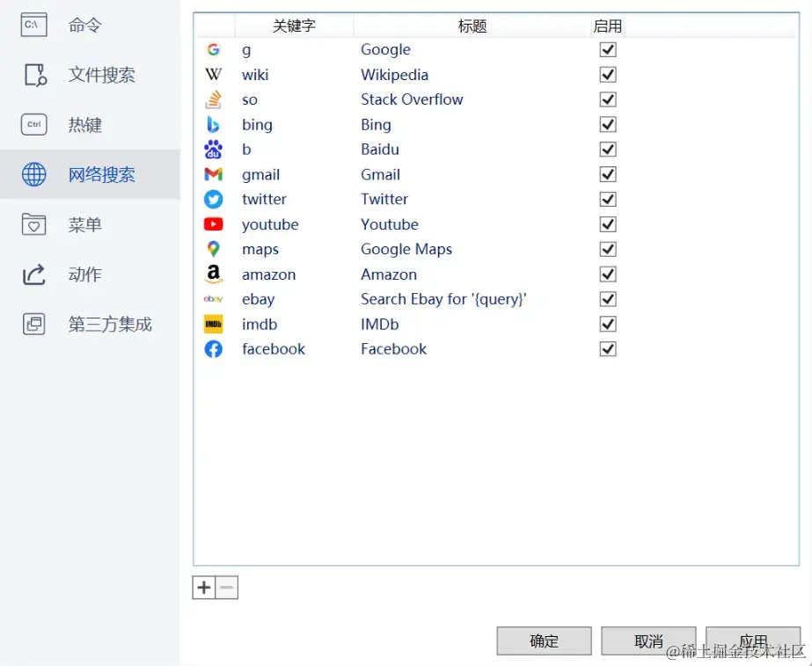Screen dimensions: 812x666
Task: Add a new web search with plus button
Action: (x=204, y=588)
